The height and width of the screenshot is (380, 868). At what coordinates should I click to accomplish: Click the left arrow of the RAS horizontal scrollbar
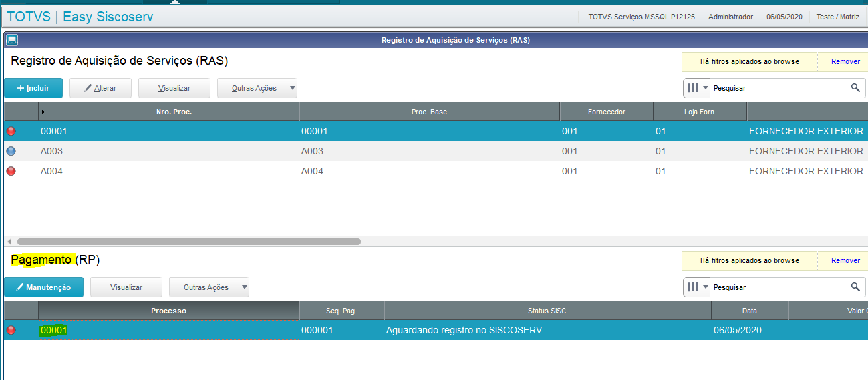click(9, 242)
